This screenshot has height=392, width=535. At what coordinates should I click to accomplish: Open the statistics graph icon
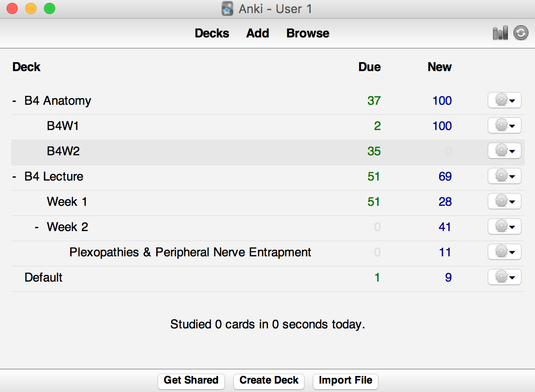tap(500, 33)
